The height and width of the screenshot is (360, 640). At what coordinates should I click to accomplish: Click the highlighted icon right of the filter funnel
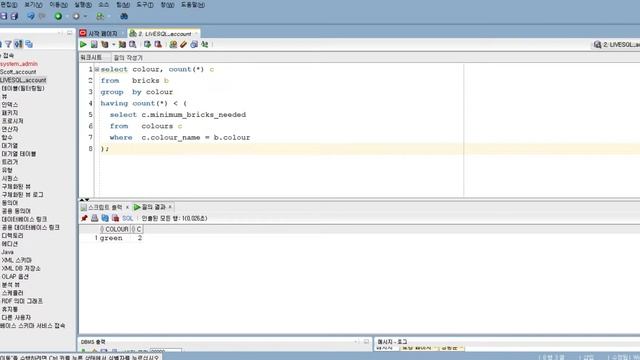(18, 44)
